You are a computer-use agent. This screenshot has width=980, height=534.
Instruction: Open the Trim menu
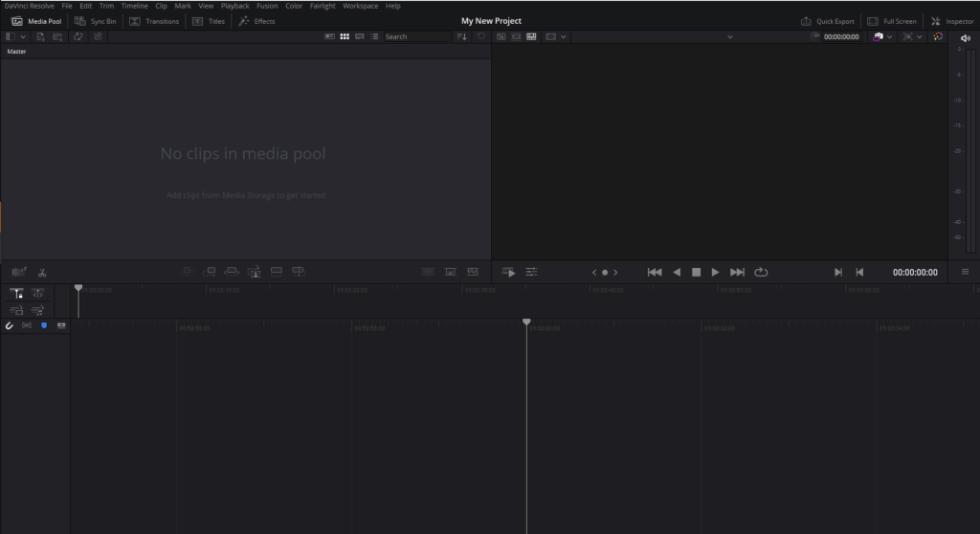coord(106,6)
